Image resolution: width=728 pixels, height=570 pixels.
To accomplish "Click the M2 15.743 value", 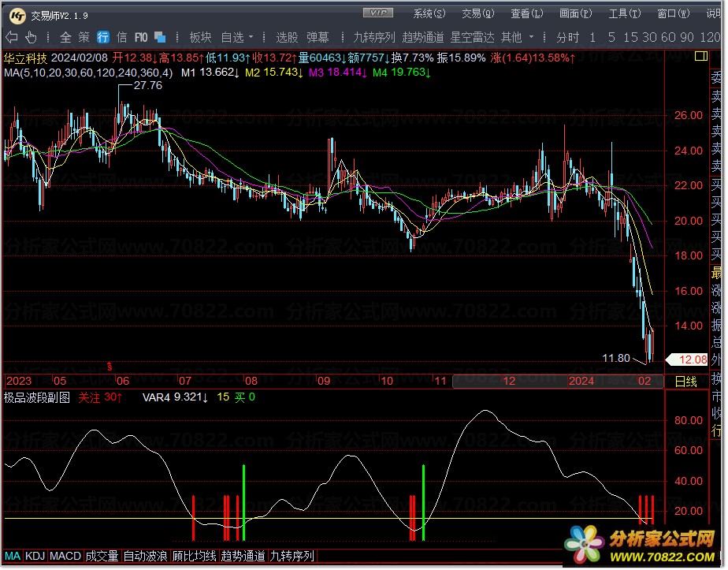I will pyautogui.click(x=274, y=73).
